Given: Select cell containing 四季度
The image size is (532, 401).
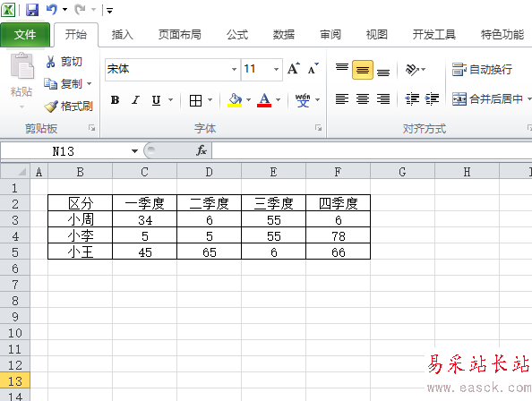Looking at the screenshot, I should [338, 203].
